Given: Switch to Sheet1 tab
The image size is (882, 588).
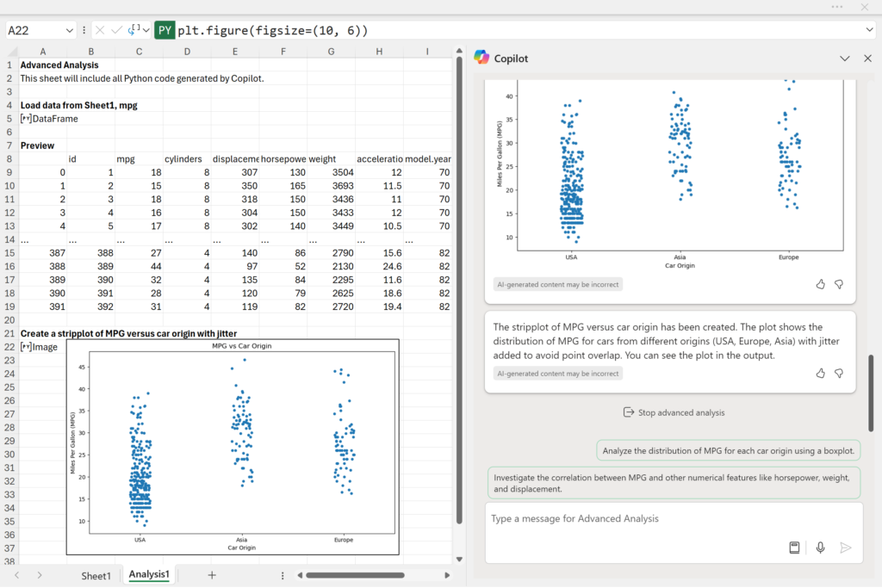Looking at the screenshot, I should (x=96, y=575).
